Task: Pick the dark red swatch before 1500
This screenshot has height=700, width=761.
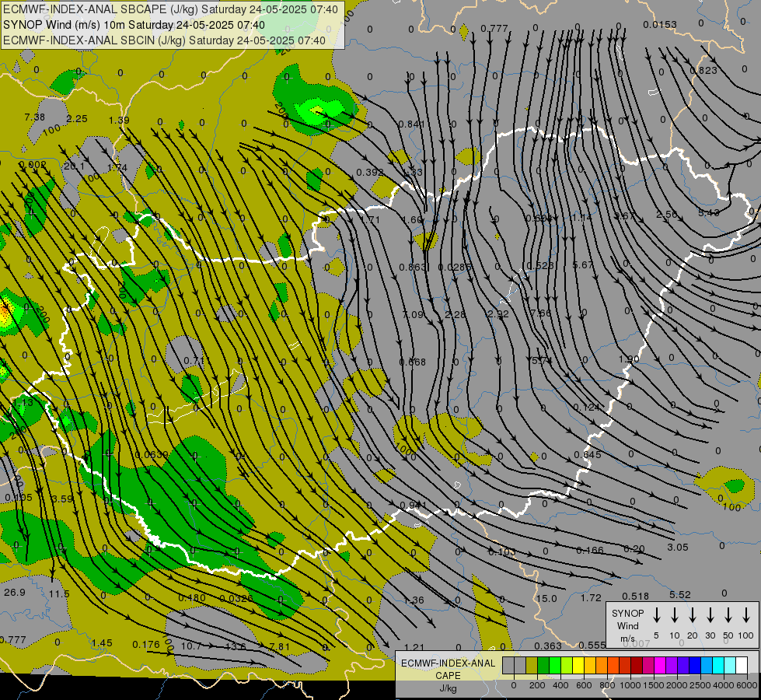Action: 637,666
